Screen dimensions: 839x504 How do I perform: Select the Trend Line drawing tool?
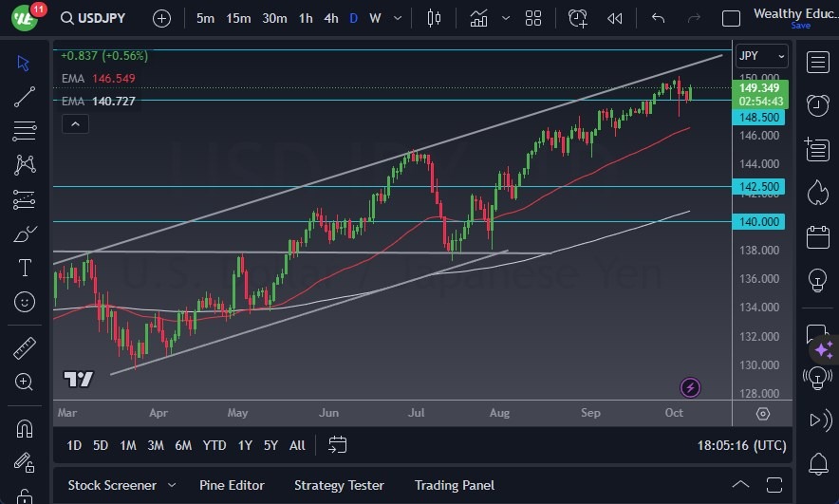coord(25,96)
